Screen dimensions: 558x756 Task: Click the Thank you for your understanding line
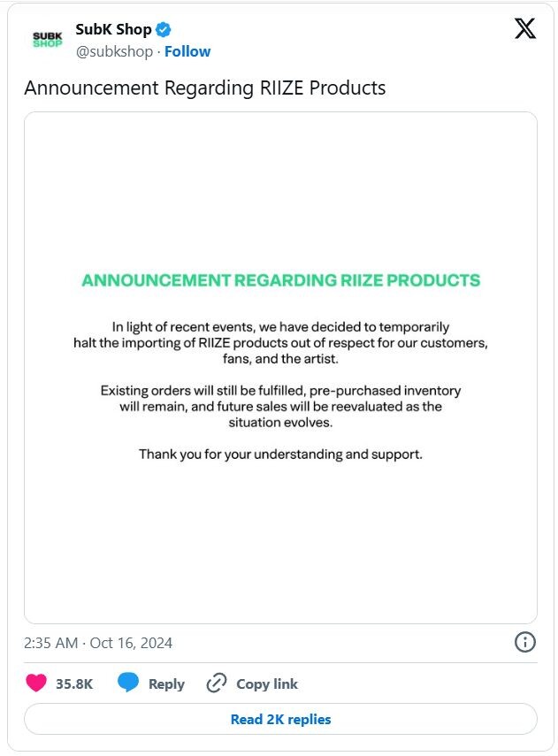[280, 454]
